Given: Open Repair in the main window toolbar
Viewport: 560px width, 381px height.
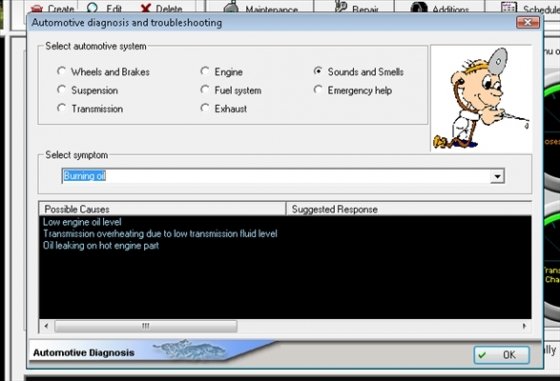Looking at the screenshot, I should tap(356, 8).
